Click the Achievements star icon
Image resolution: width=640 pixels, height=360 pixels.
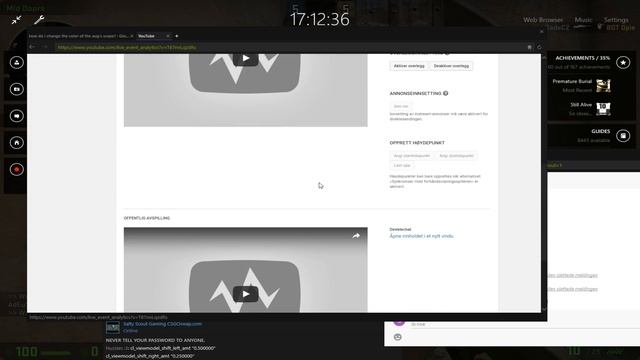pyautogui.click(x=623, y=62)
